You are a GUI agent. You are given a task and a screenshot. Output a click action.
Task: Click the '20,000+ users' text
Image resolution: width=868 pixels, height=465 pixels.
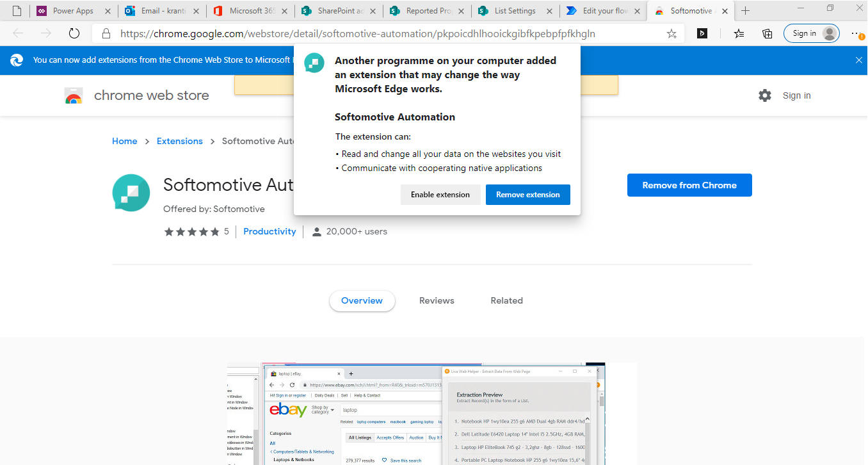click(357, 231)
